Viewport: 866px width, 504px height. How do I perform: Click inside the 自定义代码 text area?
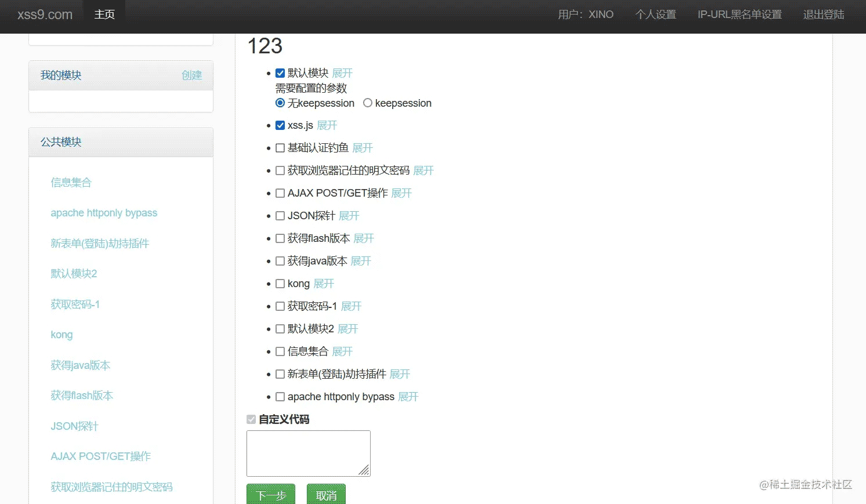tap(308, 453)
